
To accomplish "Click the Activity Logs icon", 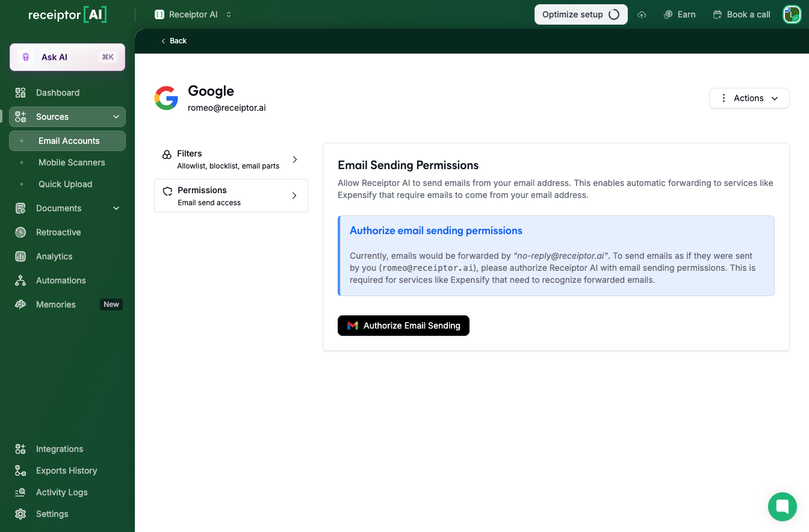I will click(x=20, y=492).
